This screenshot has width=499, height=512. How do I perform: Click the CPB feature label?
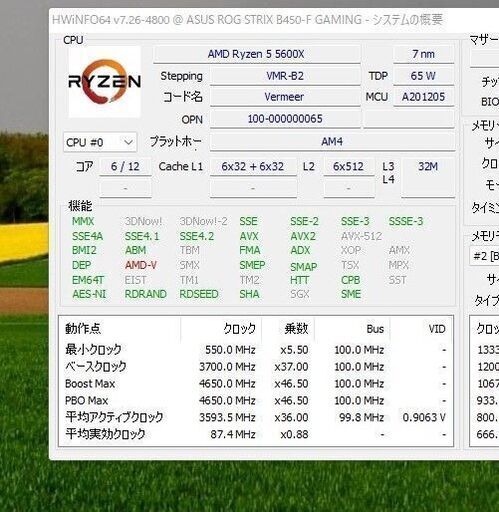[351, 280]
